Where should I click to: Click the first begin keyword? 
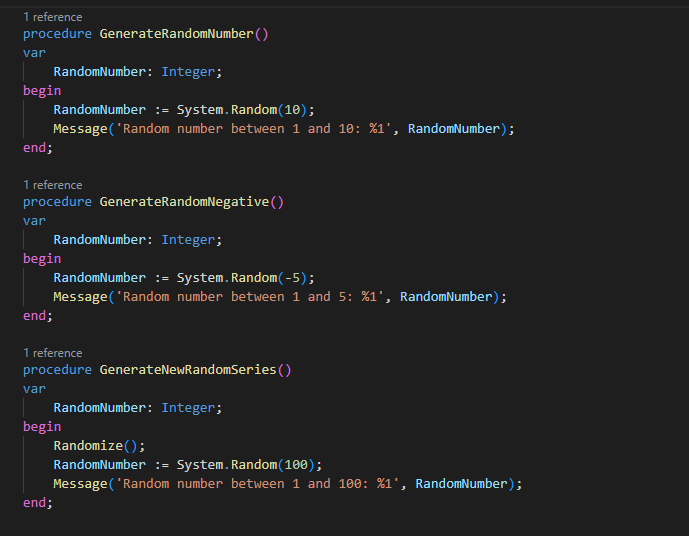tap(42, 91)
